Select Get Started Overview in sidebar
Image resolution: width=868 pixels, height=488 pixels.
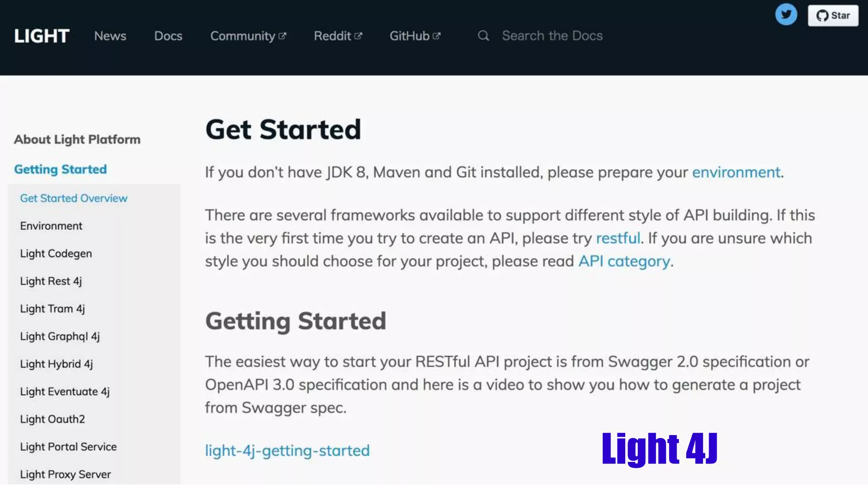point(74,198)
